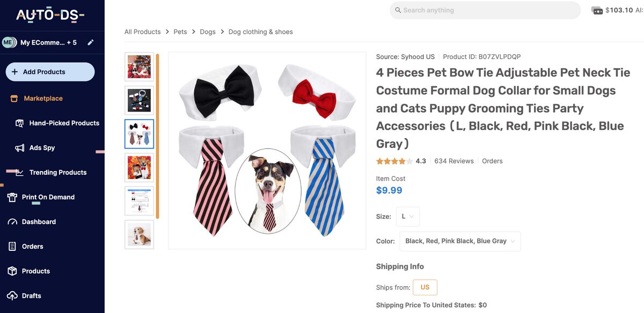Open the 634 Reviews link
Screen dimensions: 644x313
coord(454,161)
